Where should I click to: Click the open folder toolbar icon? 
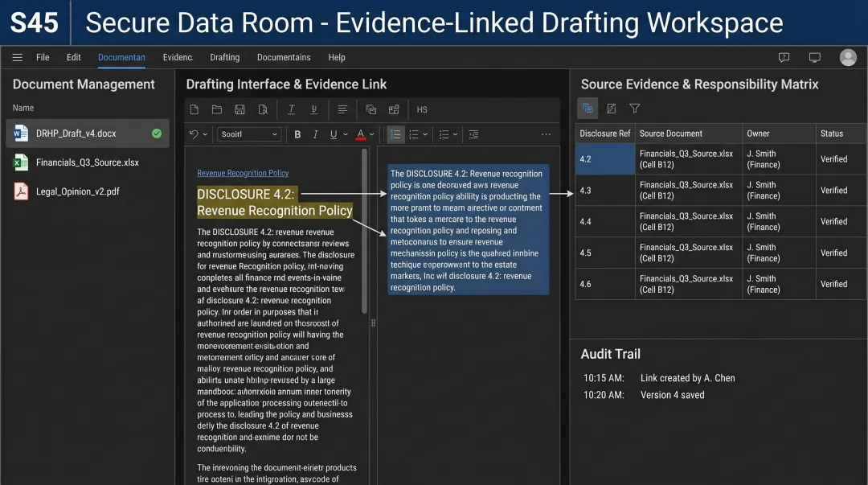coord(217,109)
